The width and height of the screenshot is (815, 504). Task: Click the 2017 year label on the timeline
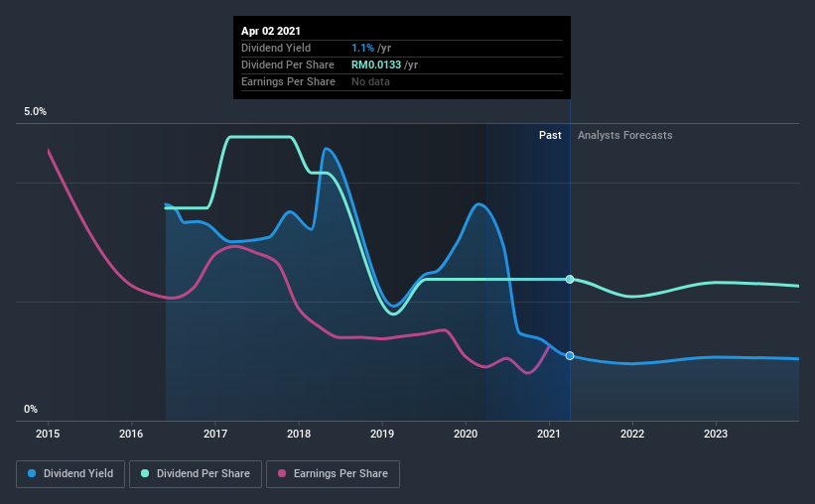click(215, 434)
